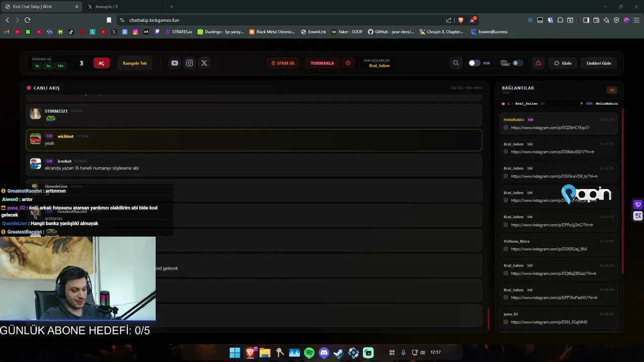The width and height of the screenshot is (644, 362).
Task: Reload the page
Action: [27, 20]
